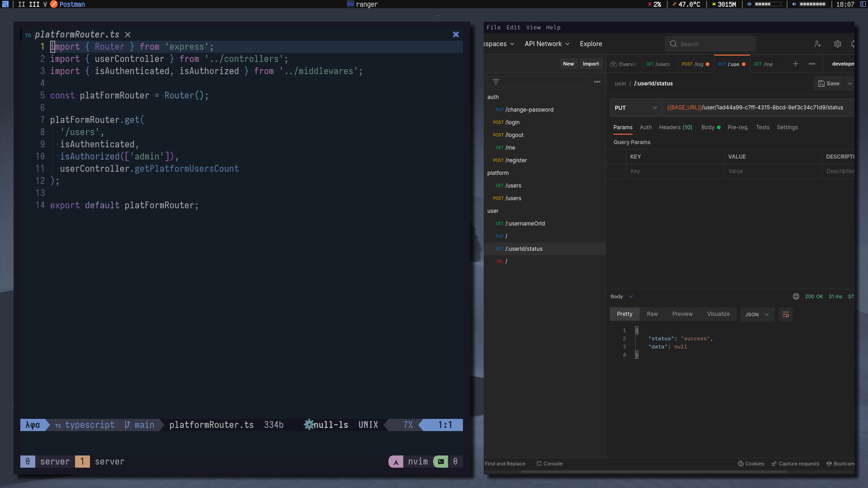Click the Save request button
The height and width of the screenshot is (488, 868).
click(x=829, y=84)
